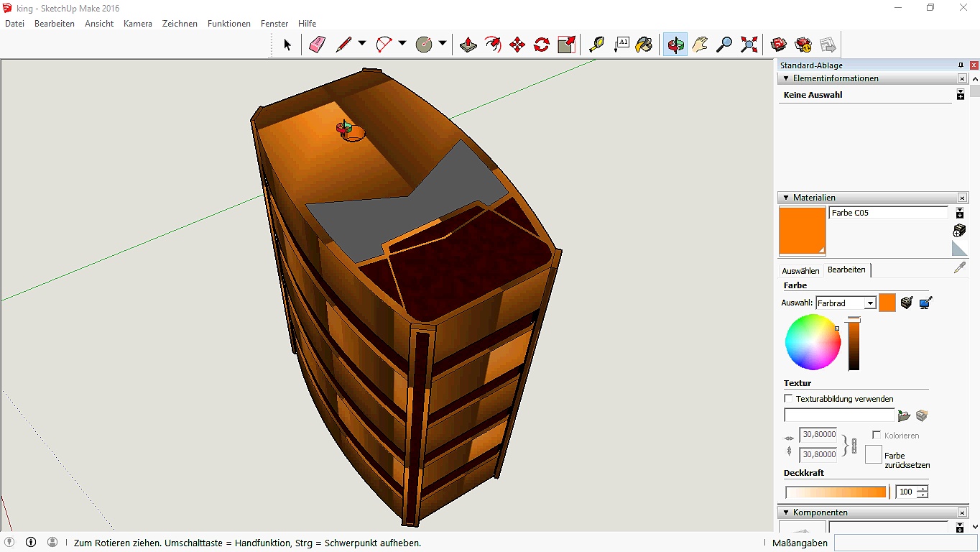This screenshot has width=980, height=552.
Task: Activate the Pan hand tool
Action: pos(700,45)
